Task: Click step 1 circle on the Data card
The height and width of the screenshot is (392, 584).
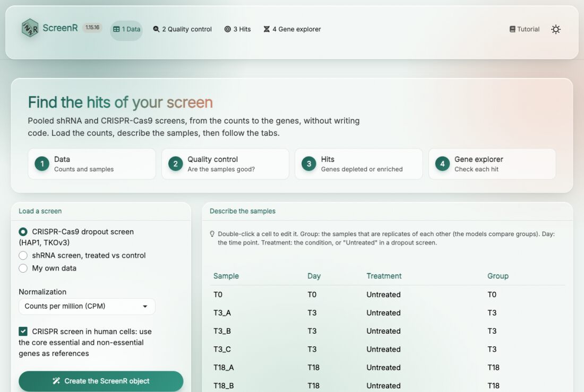Action: click(x=42, y=164)
